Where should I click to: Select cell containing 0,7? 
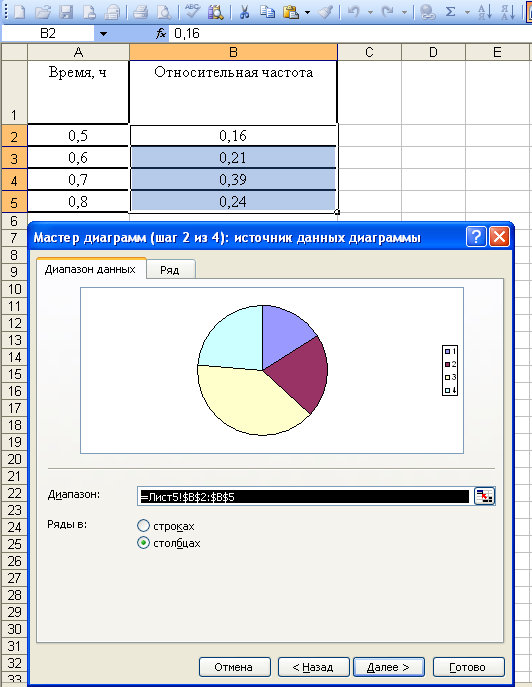(x=78, y=180)
